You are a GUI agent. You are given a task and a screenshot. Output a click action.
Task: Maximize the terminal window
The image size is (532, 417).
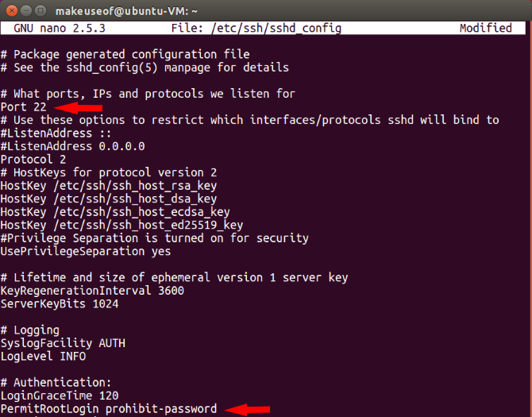(40, 10)
